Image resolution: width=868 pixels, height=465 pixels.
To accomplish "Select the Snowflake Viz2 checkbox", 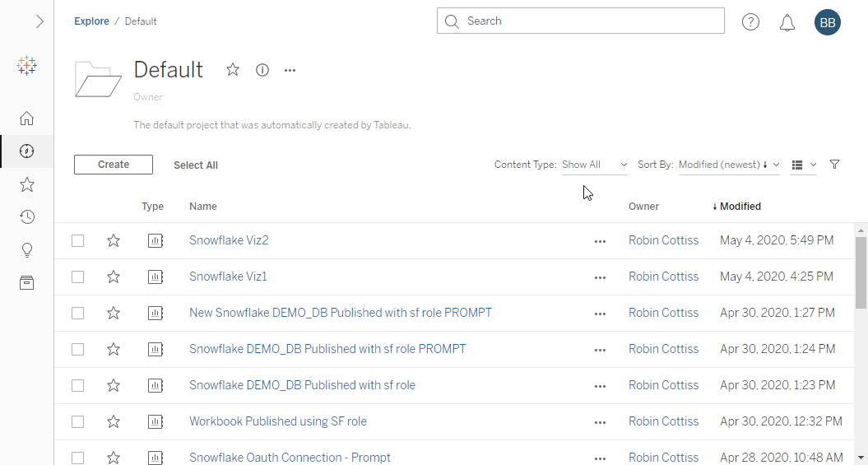I will 77,240.
